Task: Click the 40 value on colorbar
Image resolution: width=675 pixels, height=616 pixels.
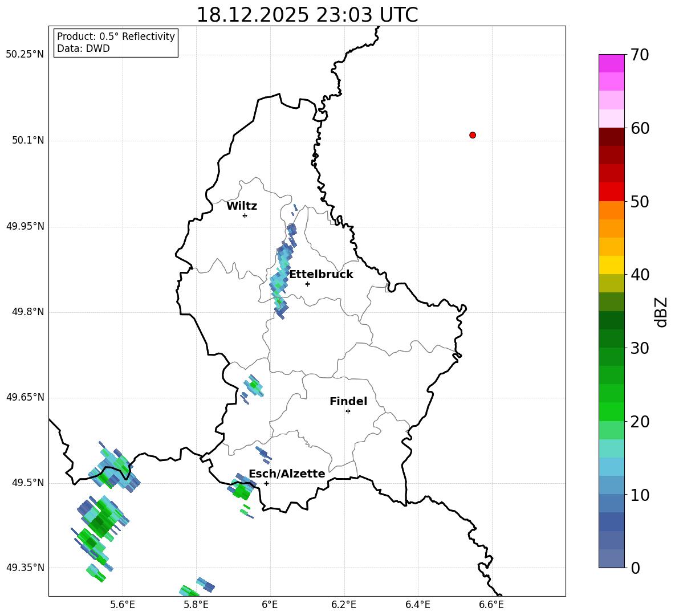Action: (640, 275)
